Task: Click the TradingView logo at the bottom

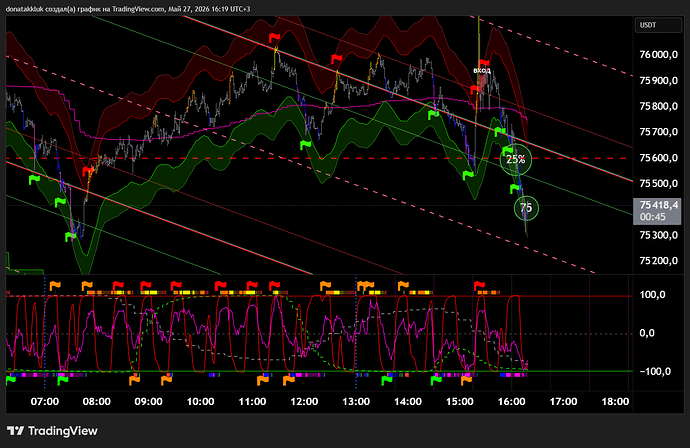Action: (52, 431)
